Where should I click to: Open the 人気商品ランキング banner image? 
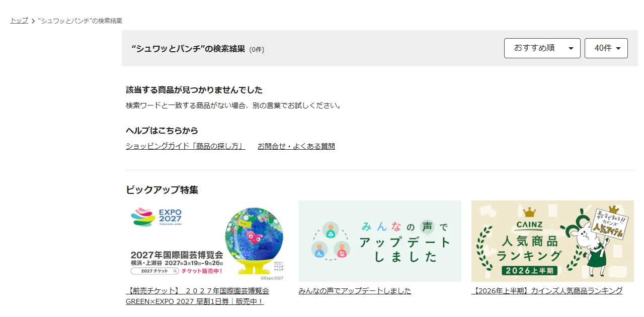pyautogui.click(x=552, y=241)
